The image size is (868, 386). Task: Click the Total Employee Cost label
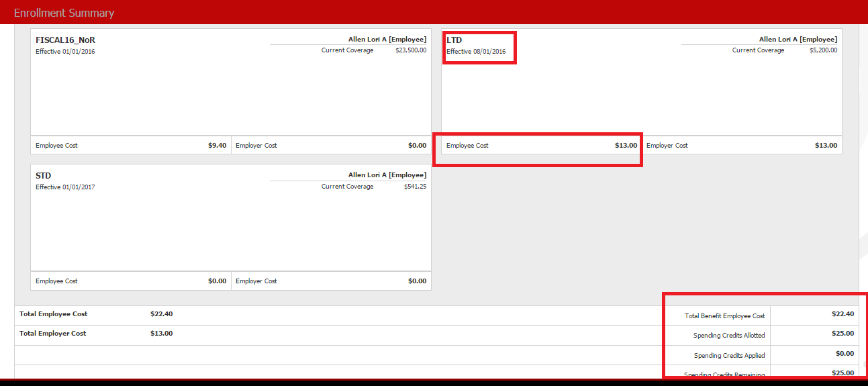coord(54,313)
